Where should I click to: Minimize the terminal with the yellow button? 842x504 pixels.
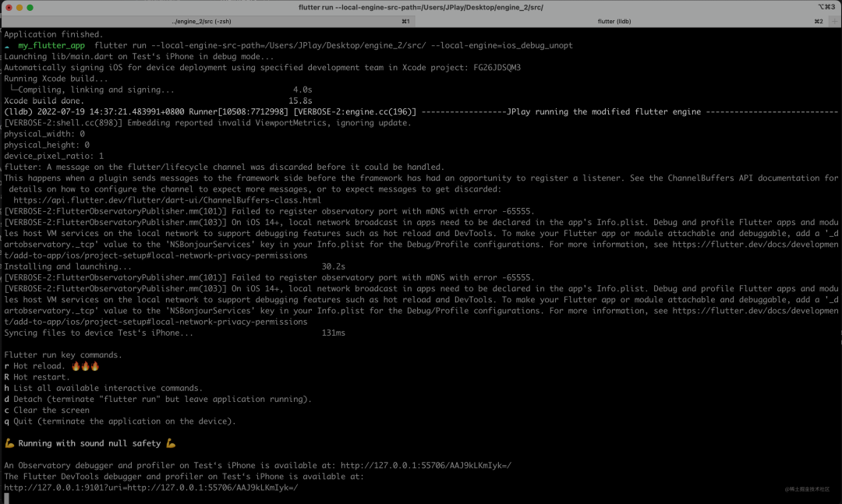[x=19, y=7]
